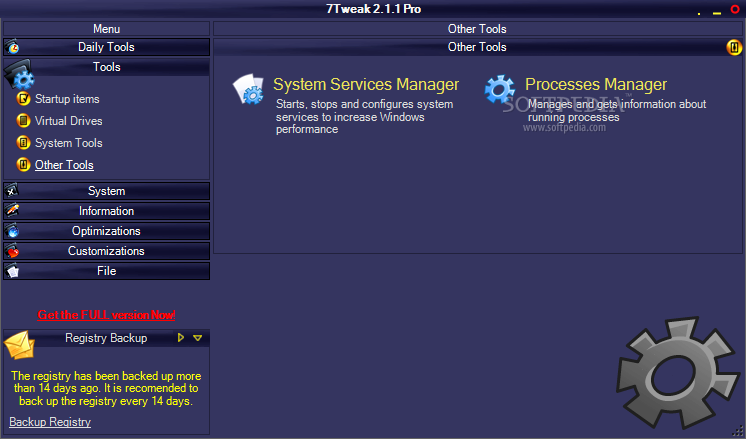Select System Tools under Tools
This screenshot has width=746, height=439.
69,143
